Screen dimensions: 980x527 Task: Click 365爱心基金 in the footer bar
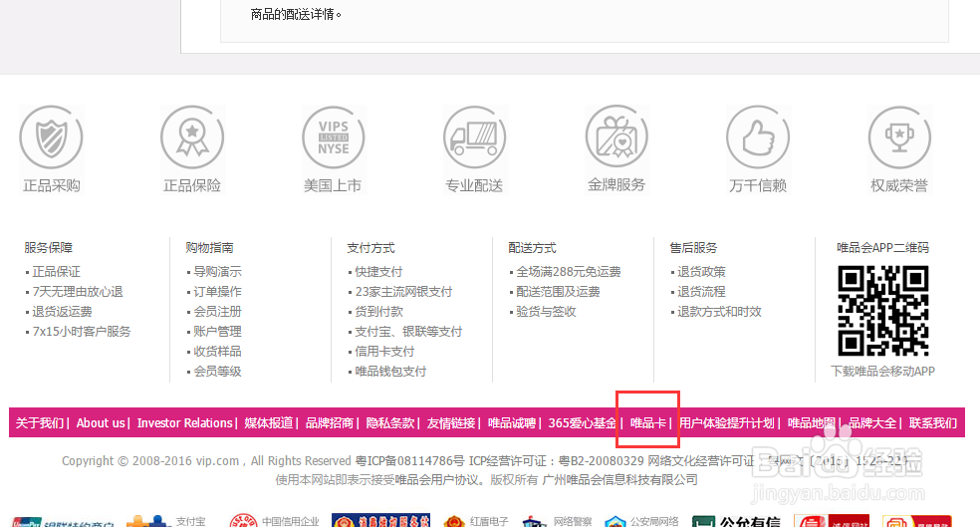tap(583, 423)
